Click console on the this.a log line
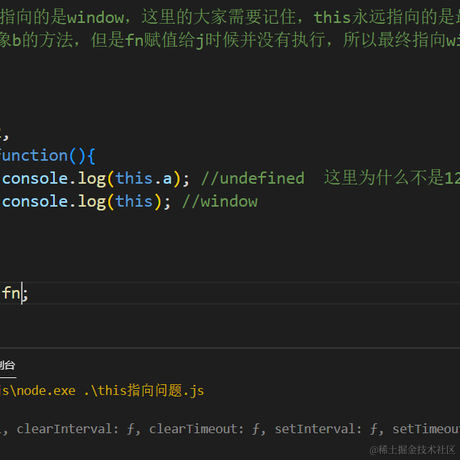The width and height of the screenshot is (460, 460). pos(35,178)
